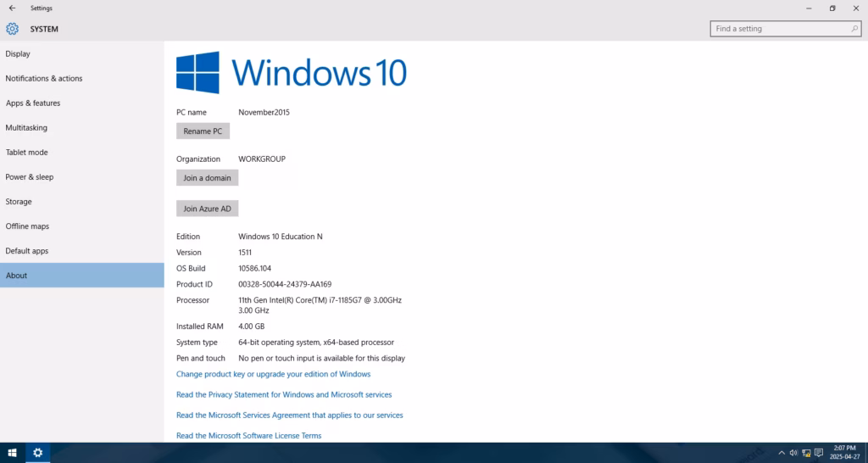Open Offline maps settings
The height and width of the screenshot is (463, 868).
coord(82,226)
